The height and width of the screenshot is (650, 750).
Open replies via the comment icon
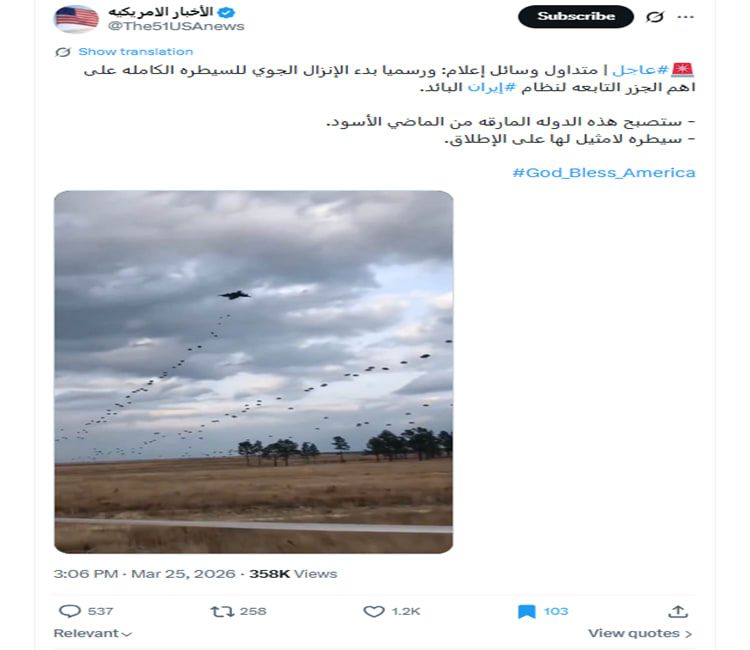tap(69, 611)
